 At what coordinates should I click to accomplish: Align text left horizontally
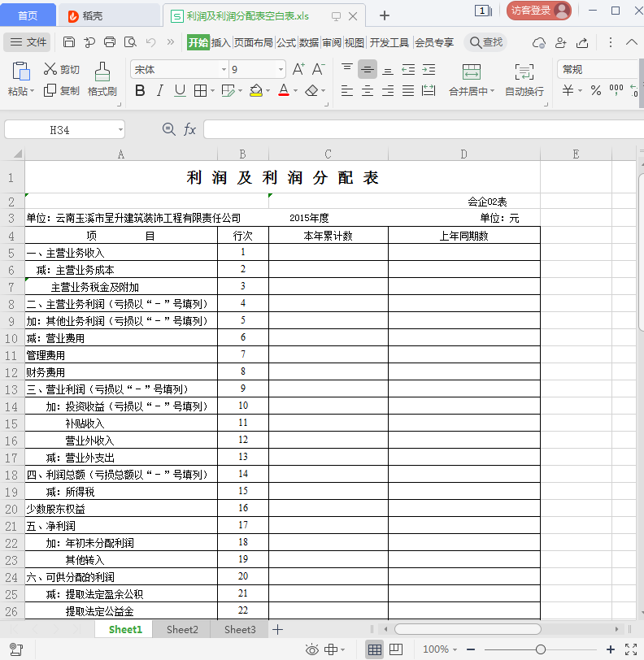[347, 90]
